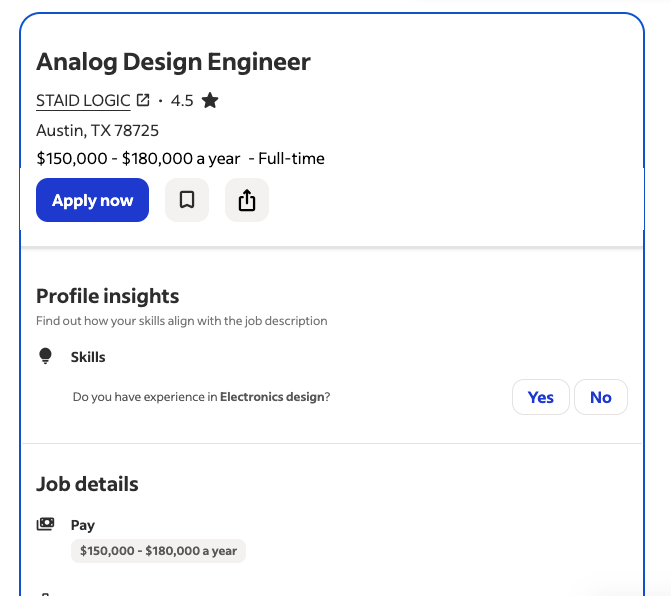Open share options with the share icon
This screenshot has height=596, width=671.
(x=247, y=200)
